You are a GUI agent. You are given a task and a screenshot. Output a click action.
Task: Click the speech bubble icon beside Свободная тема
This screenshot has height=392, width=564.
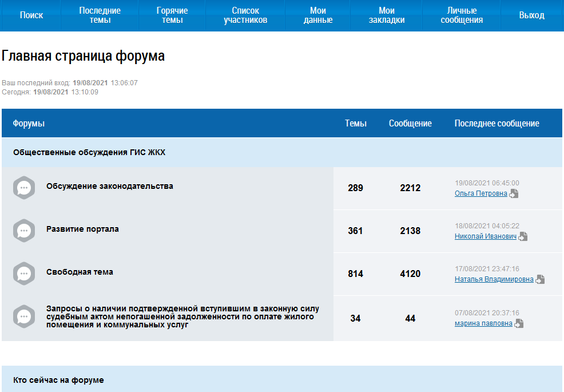(24, 274)
